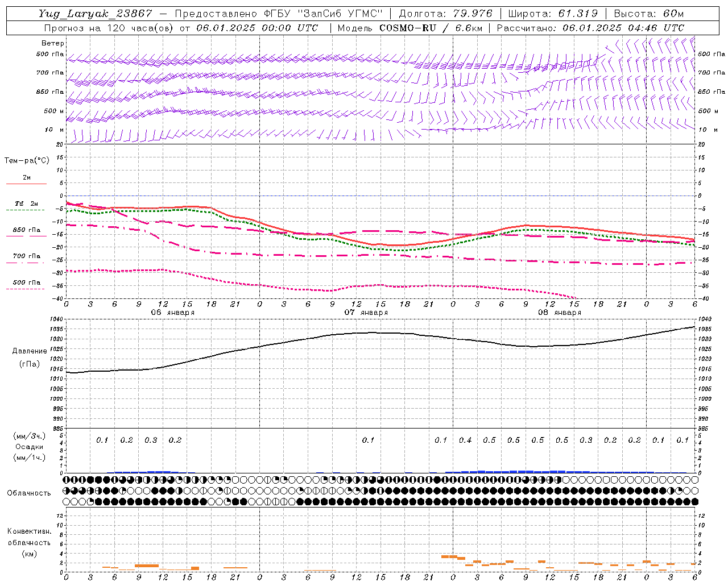Click the 06 января date label
The width and height of the screenshot is (728, 582).
coord(173,313)
